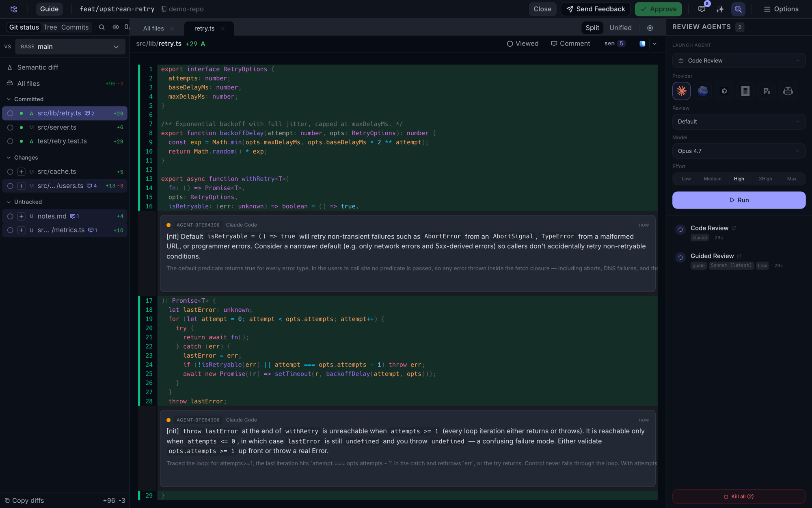Image resolution: width=812 pixels, height=508 pixels.
Task: Open Guided Review agent external link icon
Action: tap(739, 256)
